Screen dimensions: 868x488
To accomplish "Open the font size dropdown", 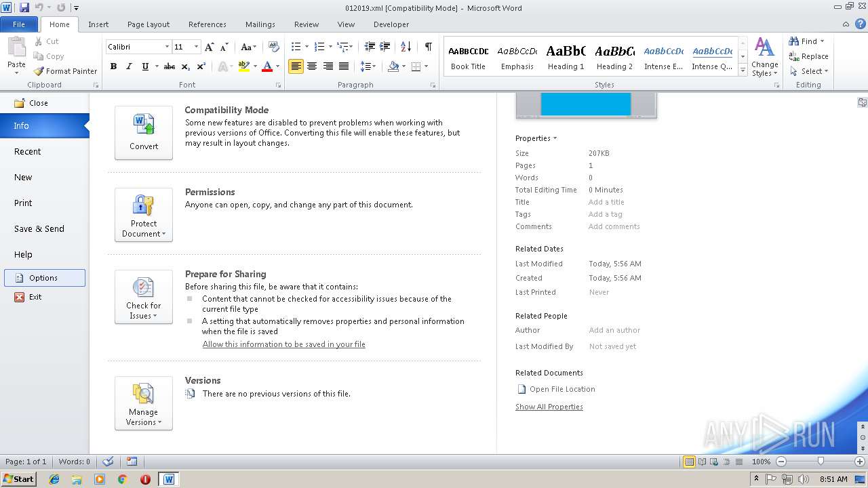I will click(x=197, y=47).
